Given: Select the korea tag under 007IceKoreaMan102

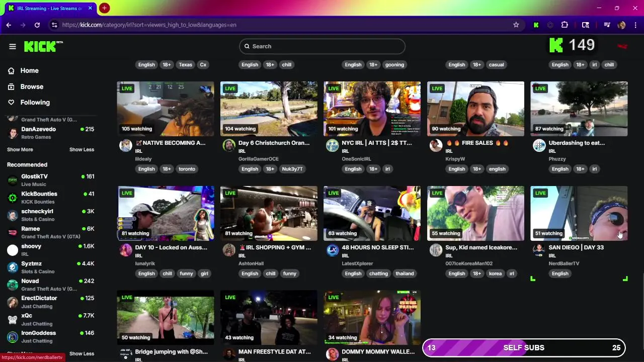Looking at the screenshot, I should pyautogui.click(x=496, y=274).
